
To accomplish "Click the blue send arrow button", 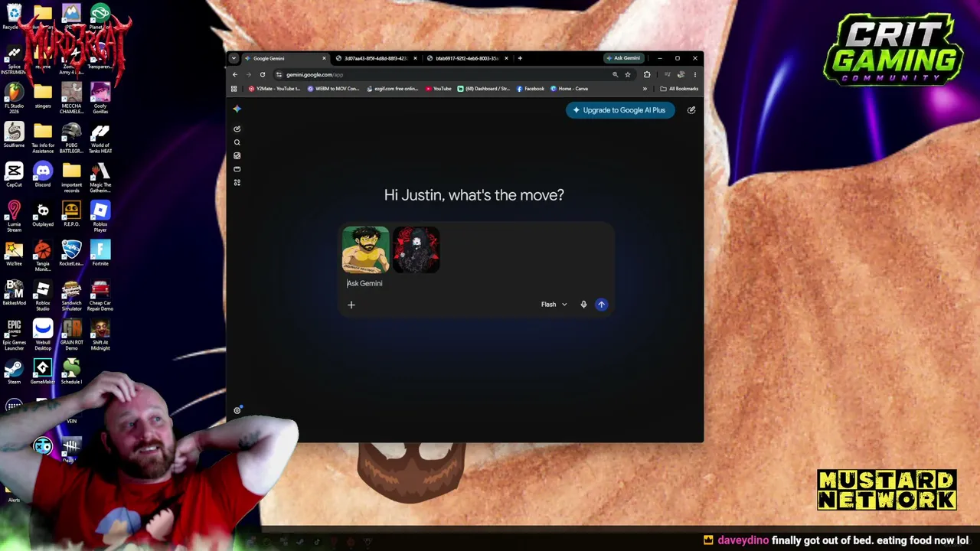I will pos(601,305).
